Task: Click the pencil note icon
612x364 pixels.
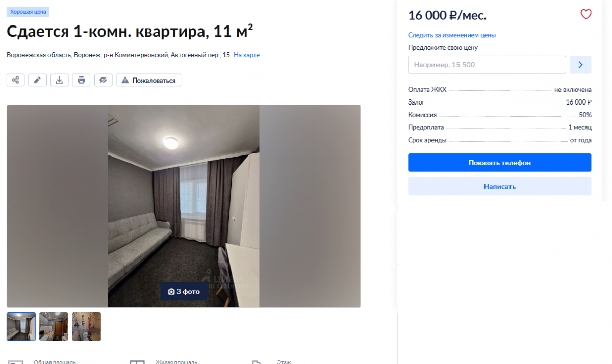Action: (37, 80)
